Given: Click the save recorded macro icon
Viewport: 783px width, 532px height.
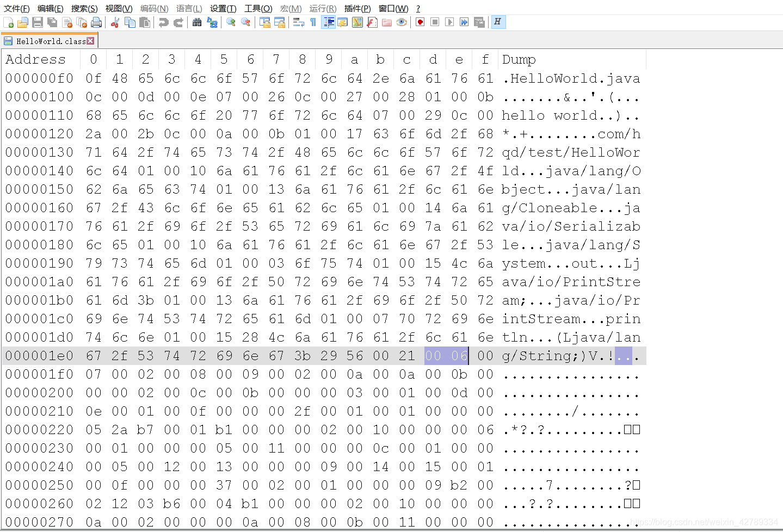Looking at the screenshot, I should (479, 22).
